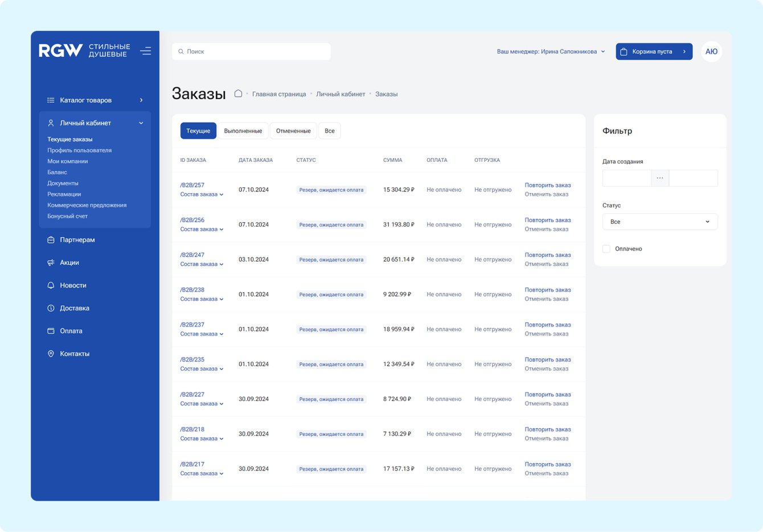Image resolution: width=763 pixels, height=532 pixels.
Task: Open Контакты via the location pin icon
Action: (51, 354)
